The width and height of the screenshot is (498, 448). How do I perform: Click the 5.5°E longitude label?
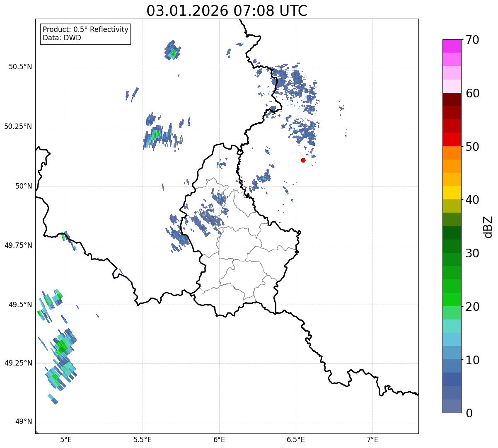click(x=143, y=440)
